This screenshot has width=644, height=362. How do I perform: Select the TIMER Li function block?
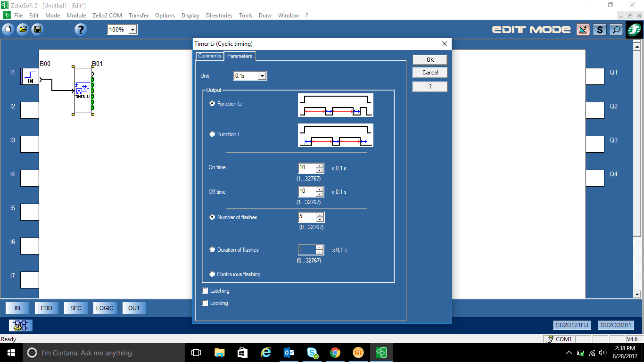83,90
